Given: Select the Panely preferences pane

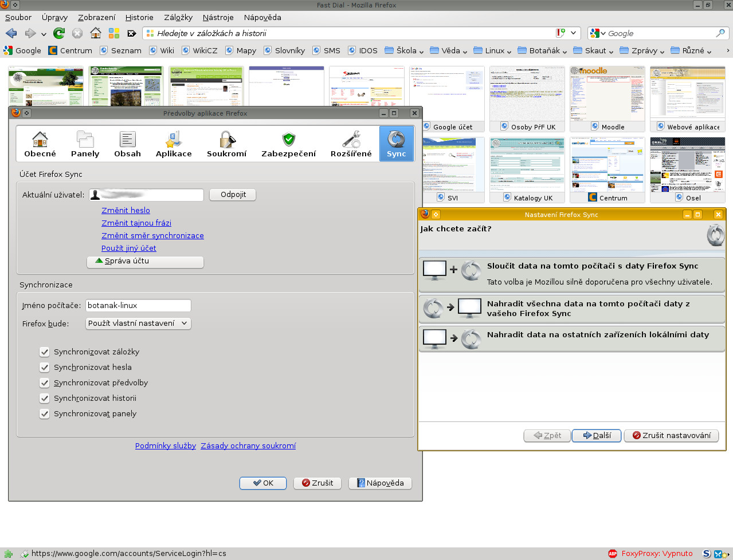Looking at the screenshot, I should click(x=85, y=144).
